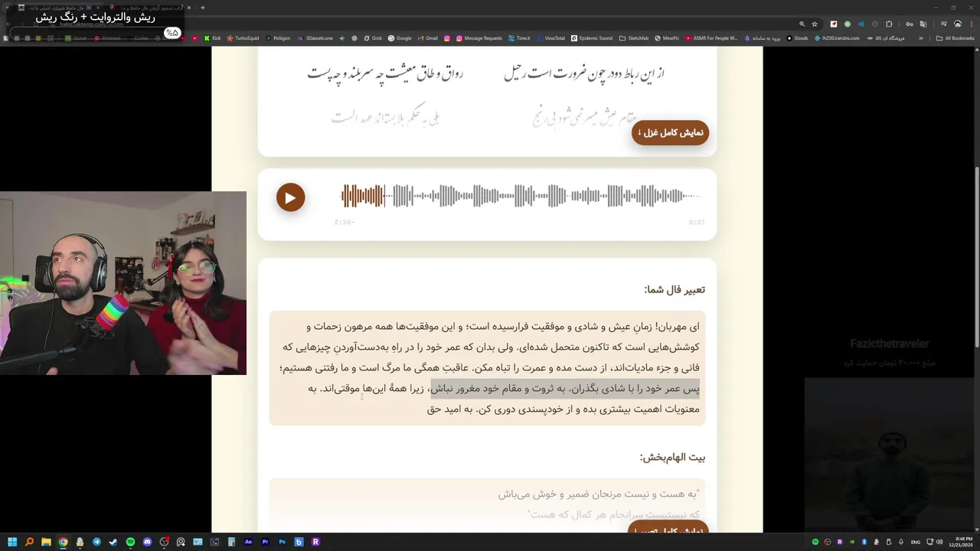Screen dimensions: 980x551
Task: Open the purple R app in taskbar
Action: point(315,542)
